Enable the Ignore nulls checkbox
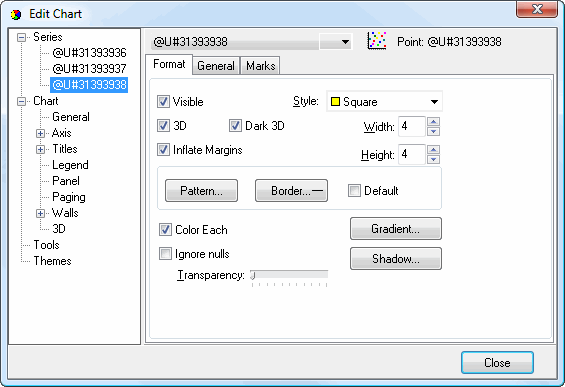Screen dimensions: 565x387 [165, 254]
